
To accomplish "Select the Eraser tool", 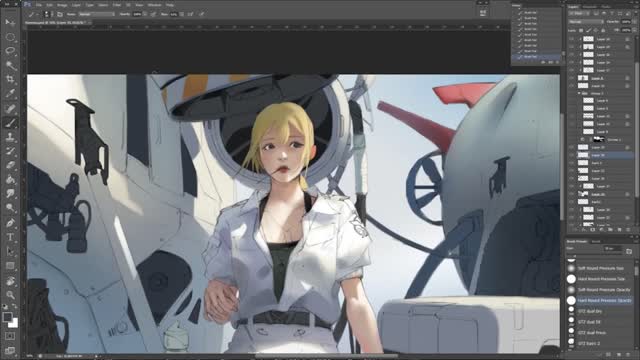I will click(x=10, y=165).
